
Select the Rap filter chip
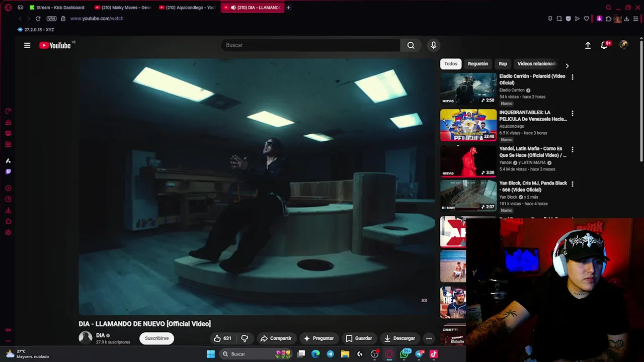[503, 64]
